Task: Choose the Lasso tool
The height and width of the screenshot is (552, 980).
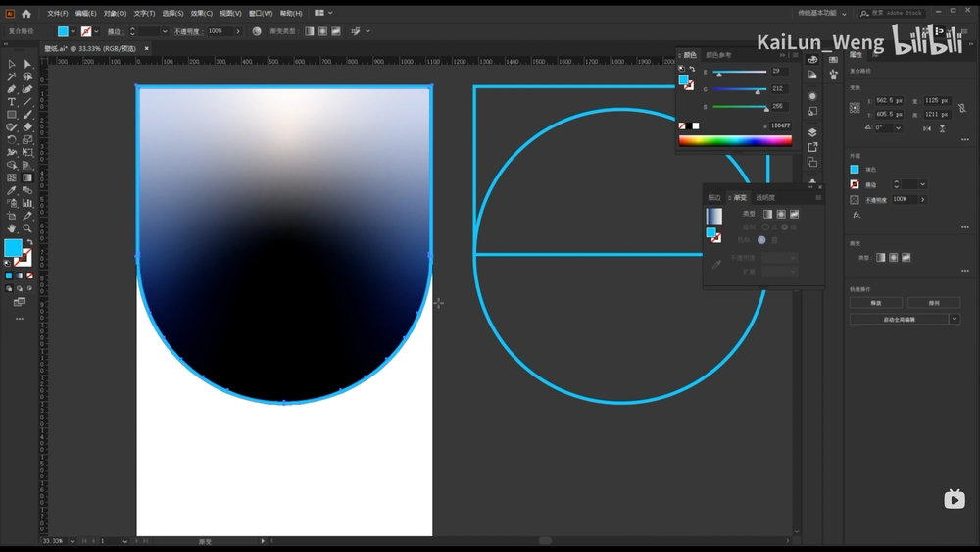Action: point(27,76)
